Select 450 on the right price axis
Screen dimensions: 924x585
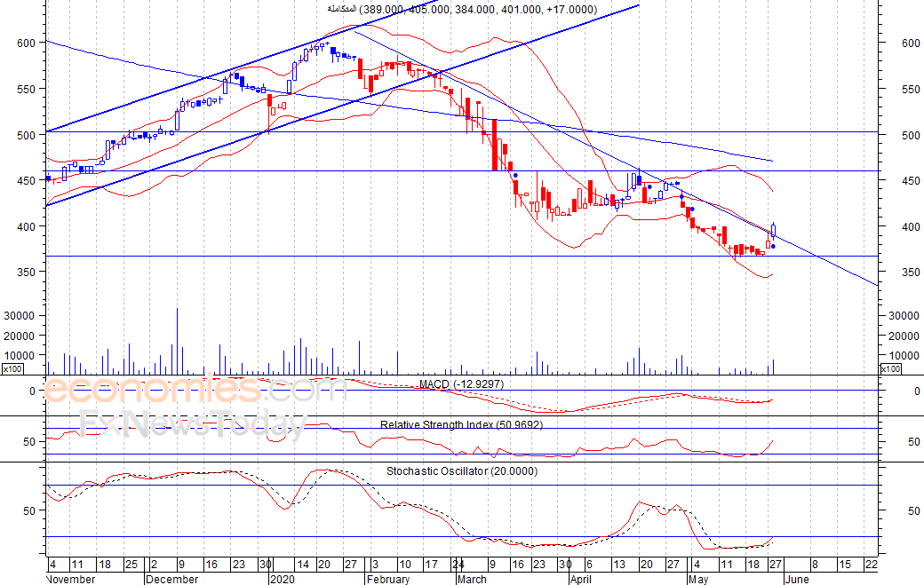pos(911,181)
